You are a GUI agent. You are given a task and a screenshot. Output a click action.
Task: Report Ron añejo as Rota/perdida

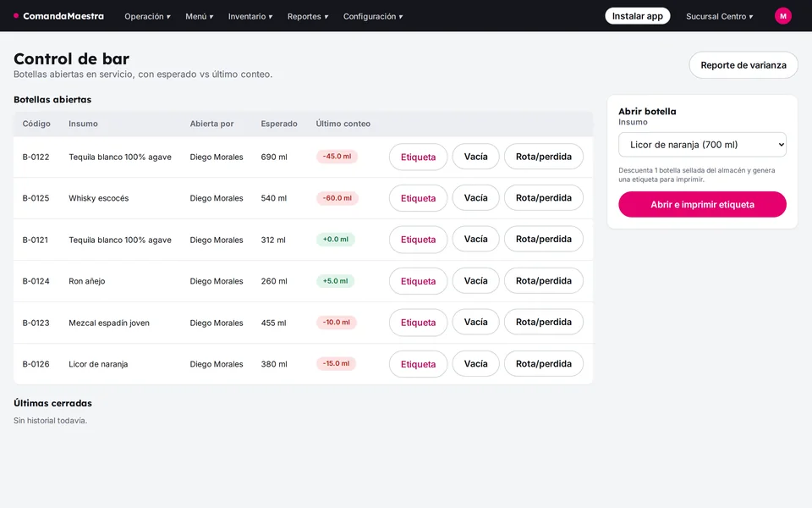click(x=544, y=280)
